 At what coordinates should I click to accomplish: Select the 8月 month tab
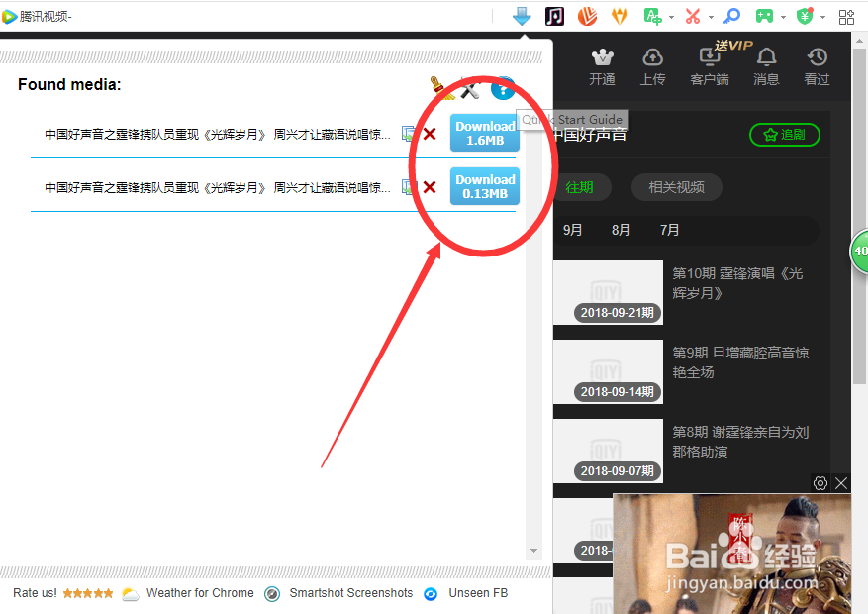coord(622,230)
